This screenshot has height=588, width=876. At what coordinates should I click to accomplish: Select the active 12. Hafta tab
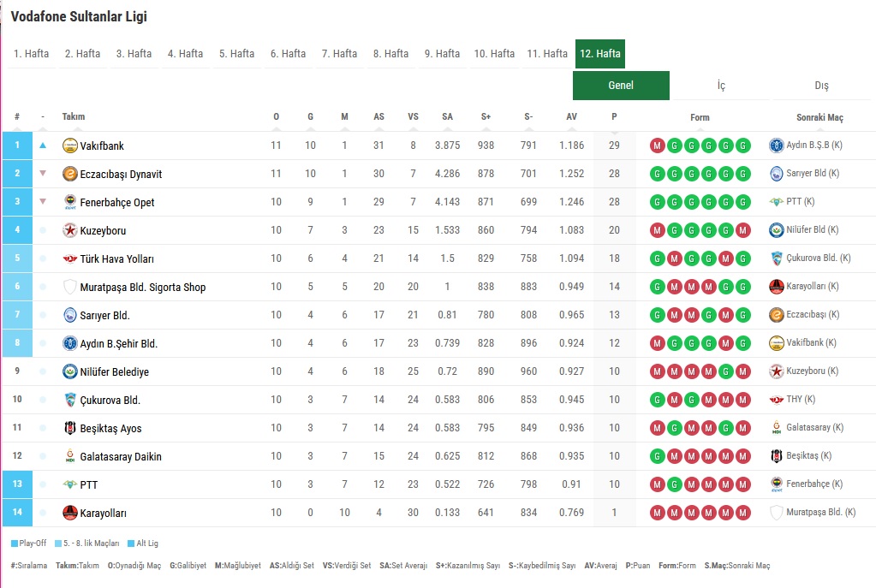[x=600, y=54]
